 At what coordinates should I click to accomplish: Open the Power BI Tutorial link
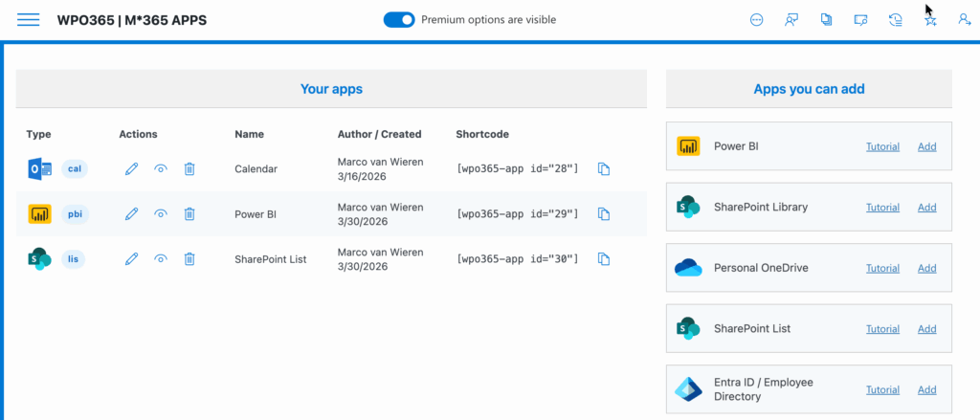[882, 147]
